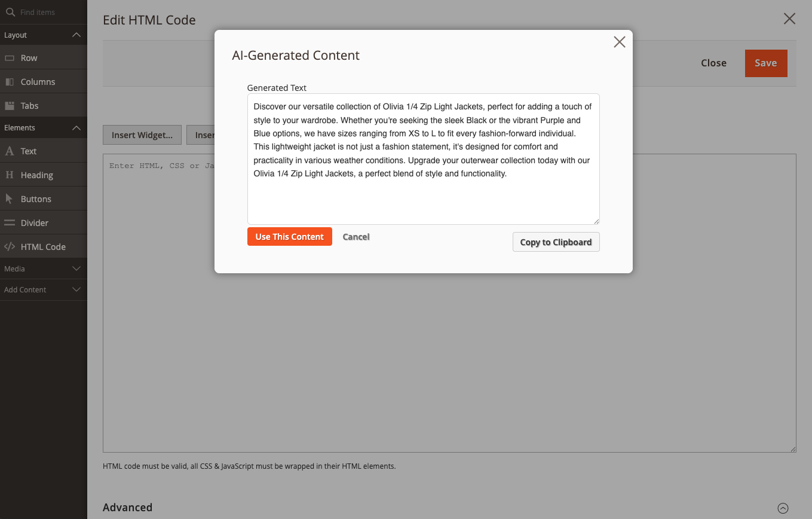Click Copy to Clipboard button
Viewport: 812px width, 519px height.
[556, 242]
